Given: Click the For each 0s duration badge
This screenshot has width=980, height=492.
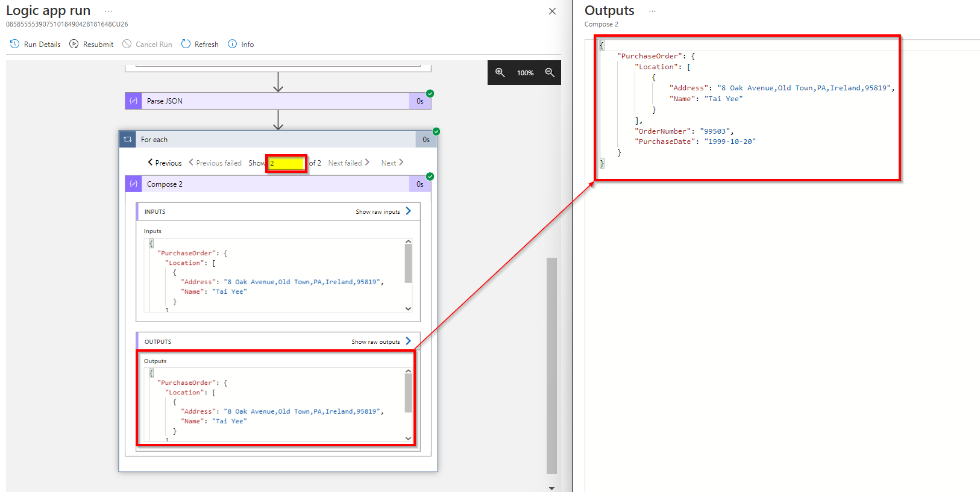Looking at the screenshot, I should 426,139.
